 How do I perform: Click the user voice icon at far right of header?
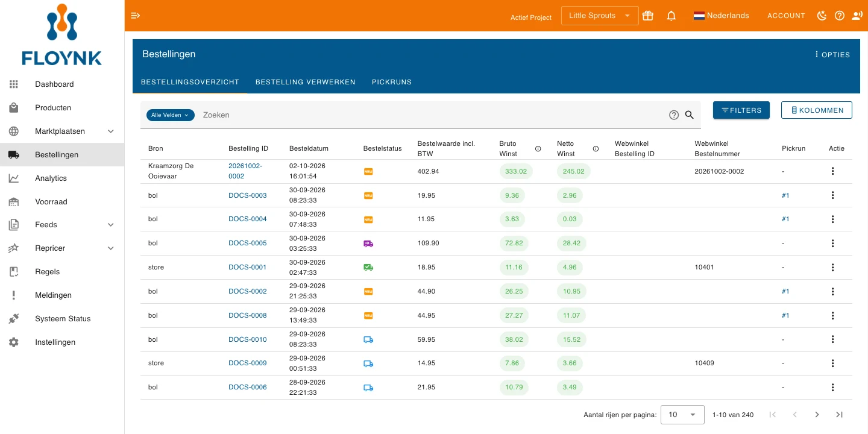pos(857,16)
